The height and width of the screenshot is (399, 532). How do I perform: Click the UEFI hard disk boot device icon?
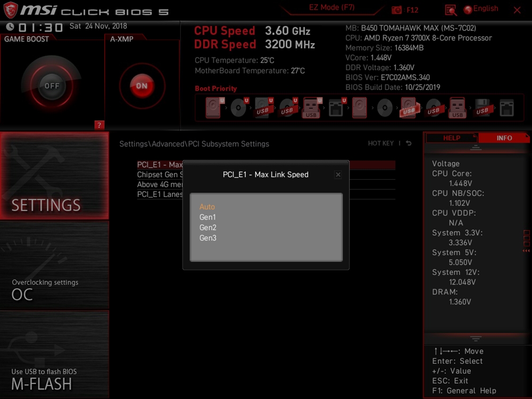click(214, 107)
